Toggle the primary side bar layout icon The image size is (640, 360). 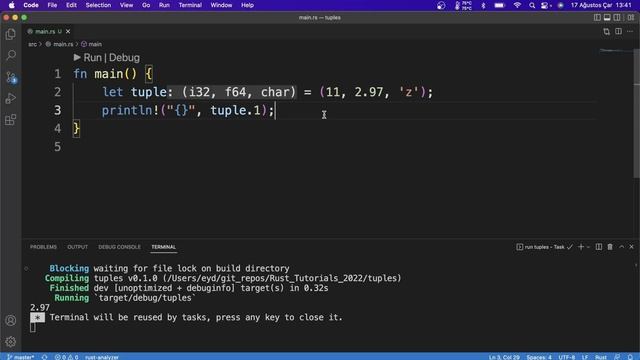tap(597, 18)
